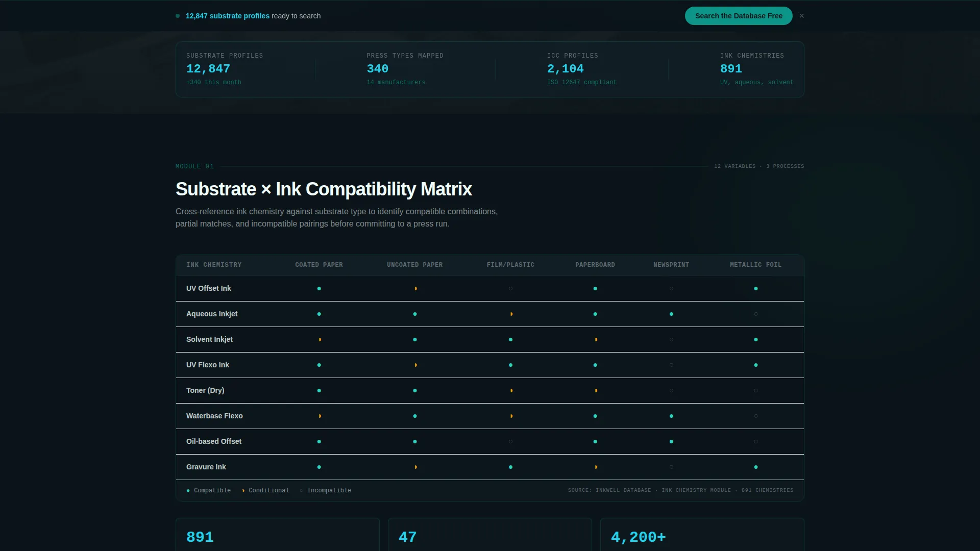Viewport: 980px width, 551px height.
Task: Click the Newsprint column header
Action: (x=671, y=265)
